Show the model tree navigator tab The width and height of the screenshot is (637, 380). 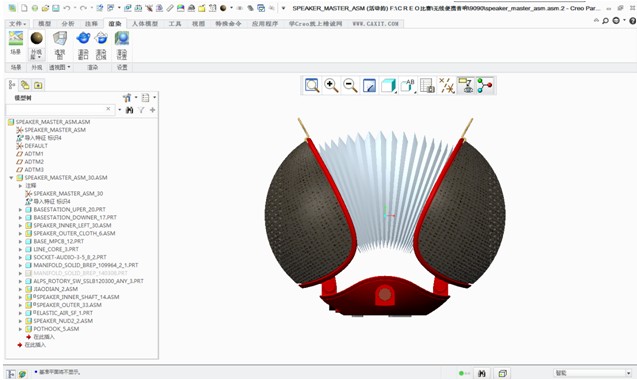(12, 85)
